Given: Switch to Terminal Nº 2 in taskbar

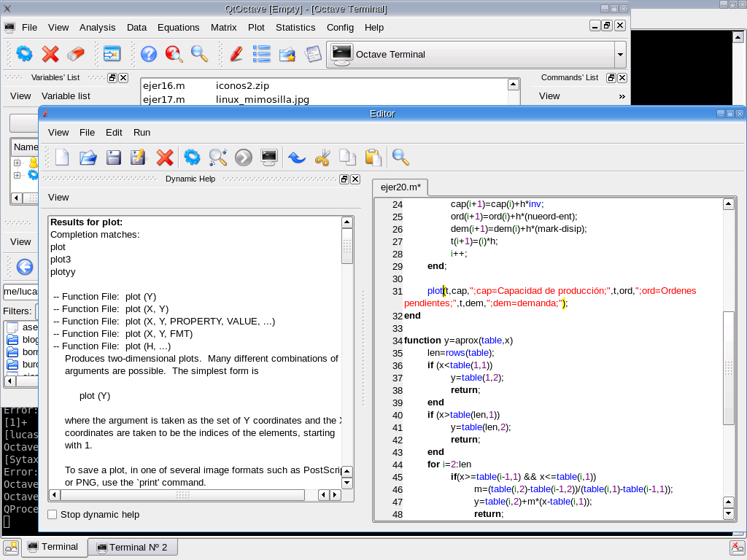Looking at the screenshot, I should click(132, 547).
